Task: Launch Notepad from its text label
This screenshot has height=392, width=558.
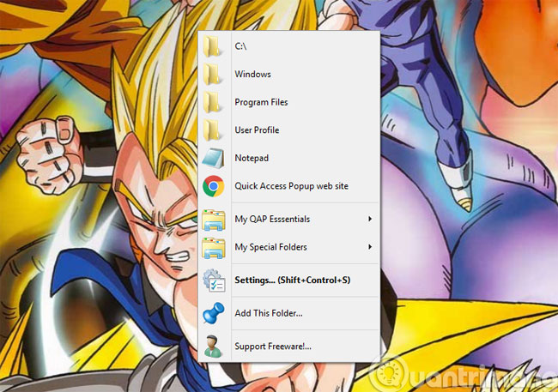Action: [252, 158]
